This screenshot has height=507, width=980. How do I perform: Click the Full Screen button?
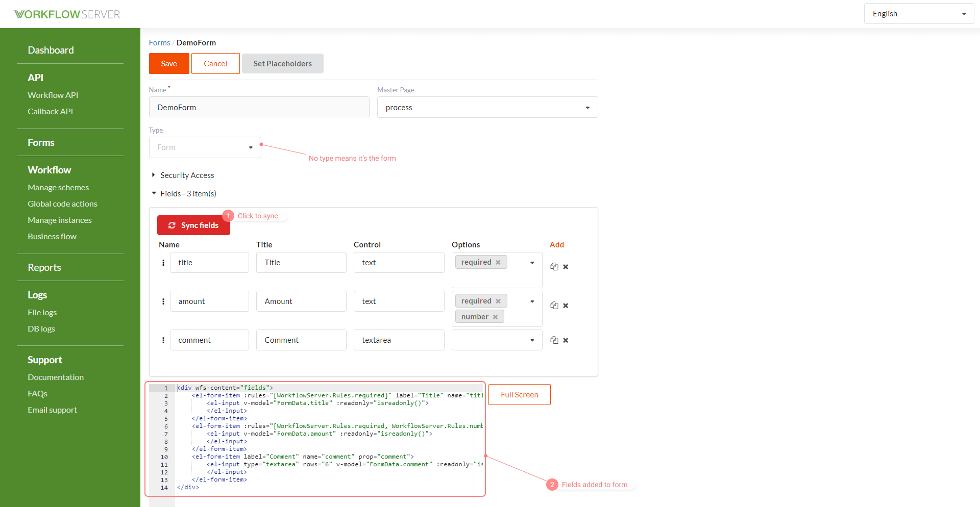(x=520, y=395)
